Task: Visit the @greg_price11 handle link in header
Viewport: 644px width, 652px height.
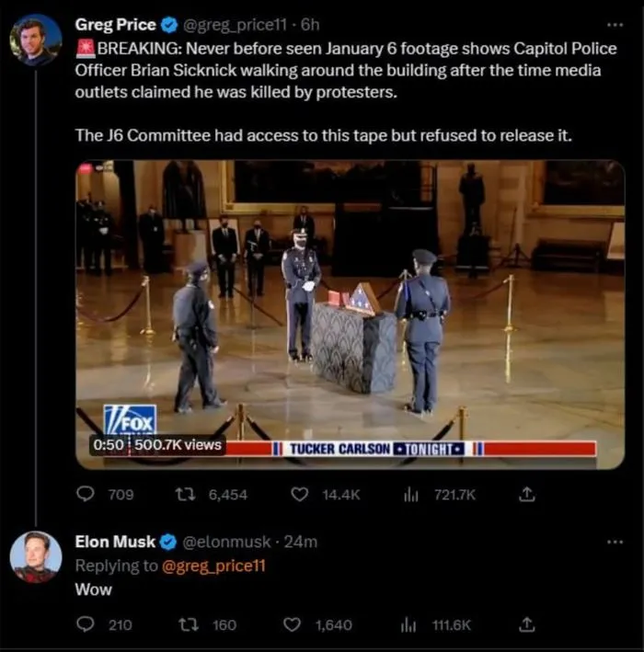Action: (x=235, y=26)
